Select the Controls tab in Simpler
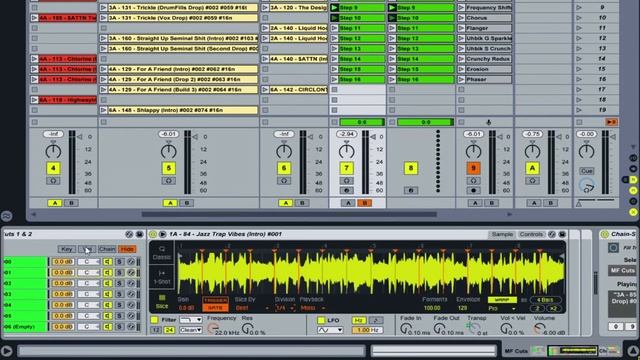 [531, 234]
